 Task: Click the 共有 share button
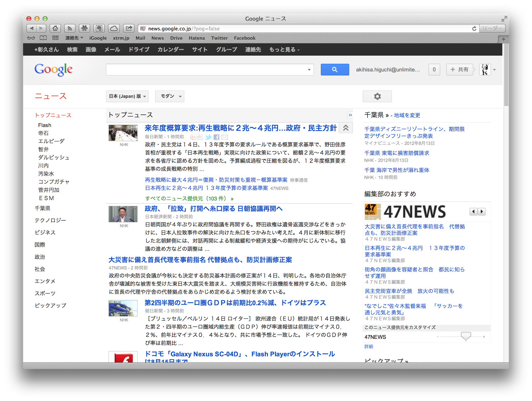pyautogui.click(x=460, y=69)
